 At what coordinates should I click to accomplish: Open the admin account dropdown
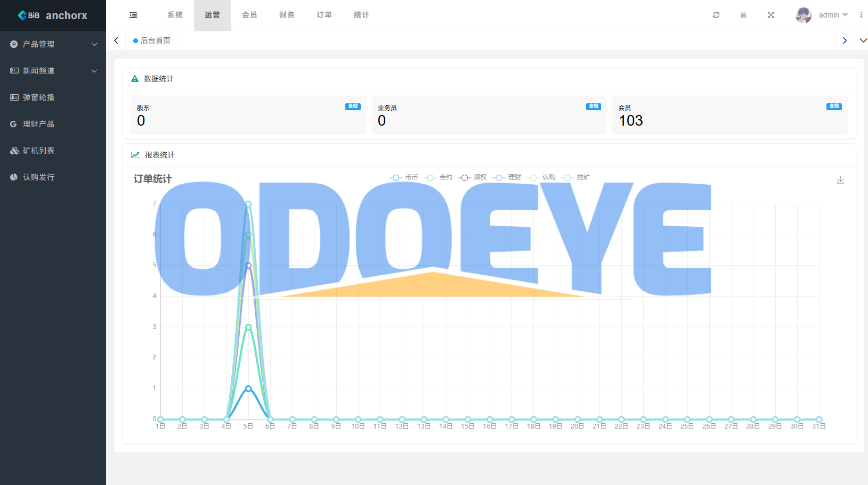[833, 15]
